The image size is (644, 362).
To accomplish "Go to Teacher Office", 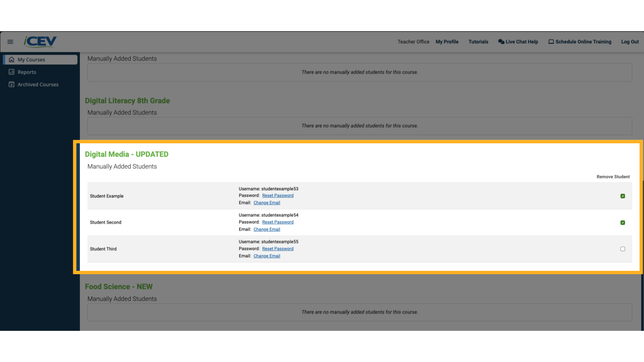I will point(413,42).
